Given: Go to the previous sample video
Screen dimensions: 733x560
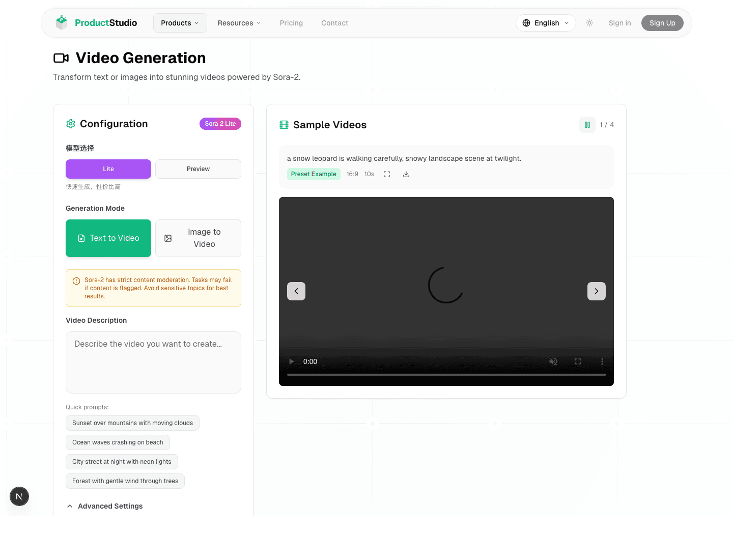Looking at the screenshot, I should [296, 291].
